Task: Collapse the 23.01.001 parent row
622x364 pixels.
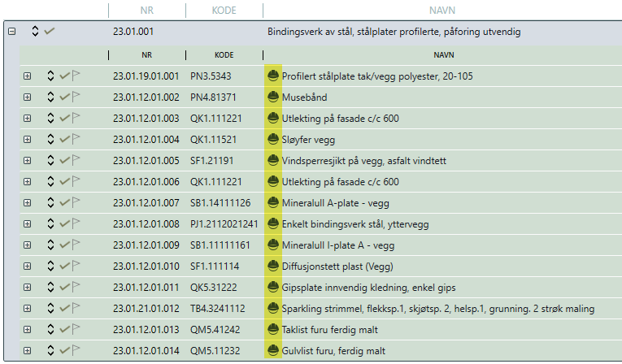Action: (11, 32)
